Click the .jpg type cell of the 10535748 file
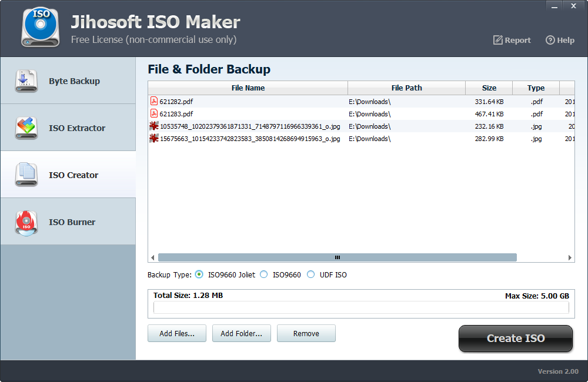588x382 pixels. [537, 126]
